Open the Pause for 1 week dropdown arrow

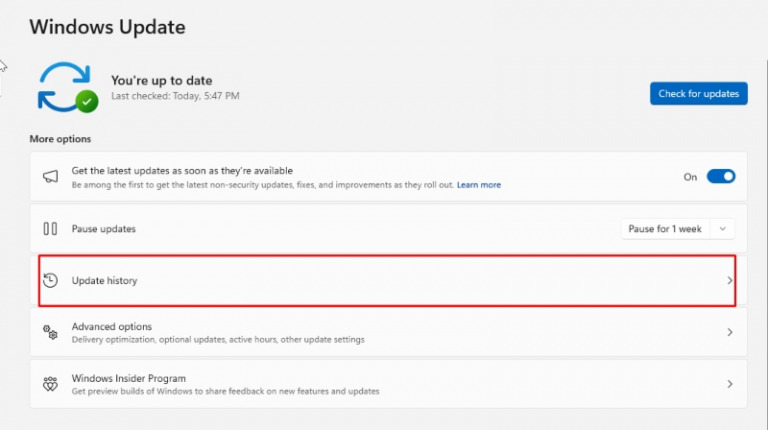724,229
